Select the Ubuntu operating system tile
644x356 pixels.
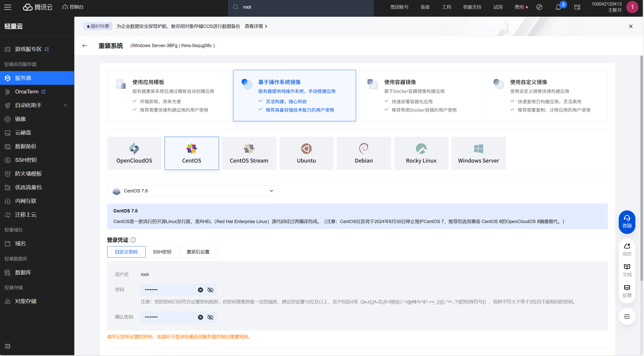coord(306,153)
